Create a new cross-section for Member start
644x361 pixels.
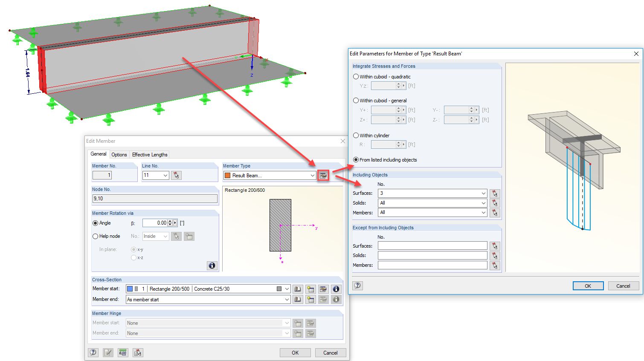pyautogui.click(x=310, y=289)
